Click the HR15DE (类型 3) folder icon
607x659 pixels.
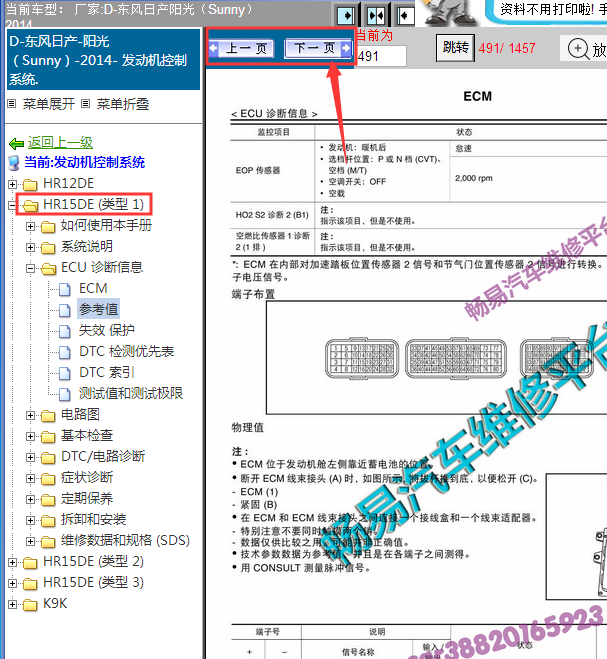click(x=30, y=584)
